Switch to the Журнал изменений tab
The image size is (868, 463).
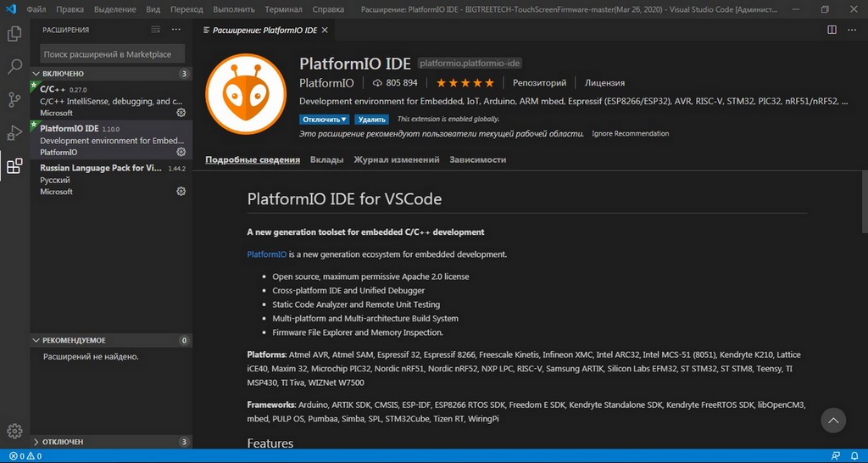(x=397, y=159)
